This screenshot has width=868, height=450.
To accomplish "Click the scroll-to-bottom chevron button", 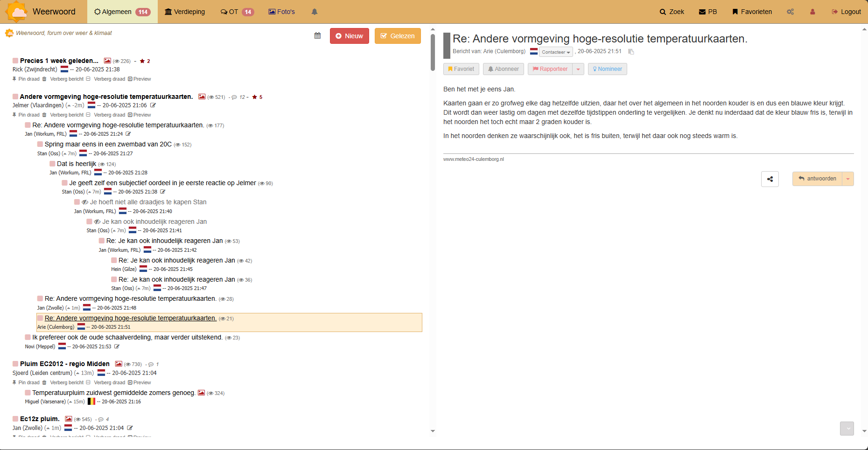I will point(847,429).
